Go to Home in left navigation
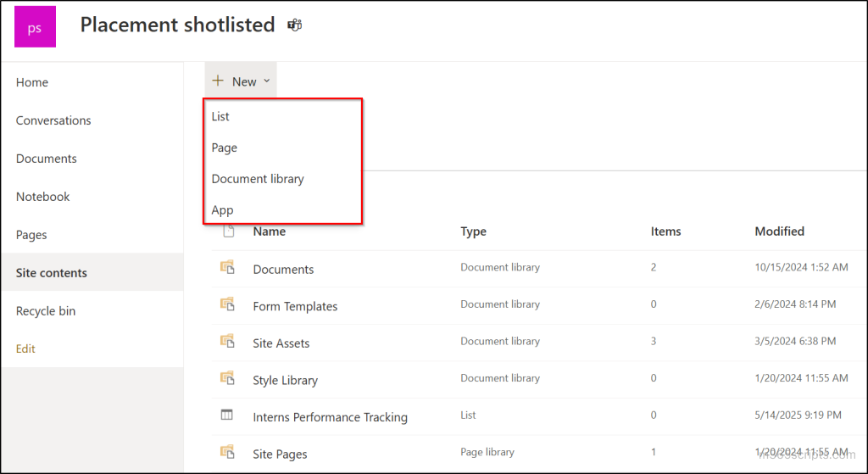 (x=32, y=82)
